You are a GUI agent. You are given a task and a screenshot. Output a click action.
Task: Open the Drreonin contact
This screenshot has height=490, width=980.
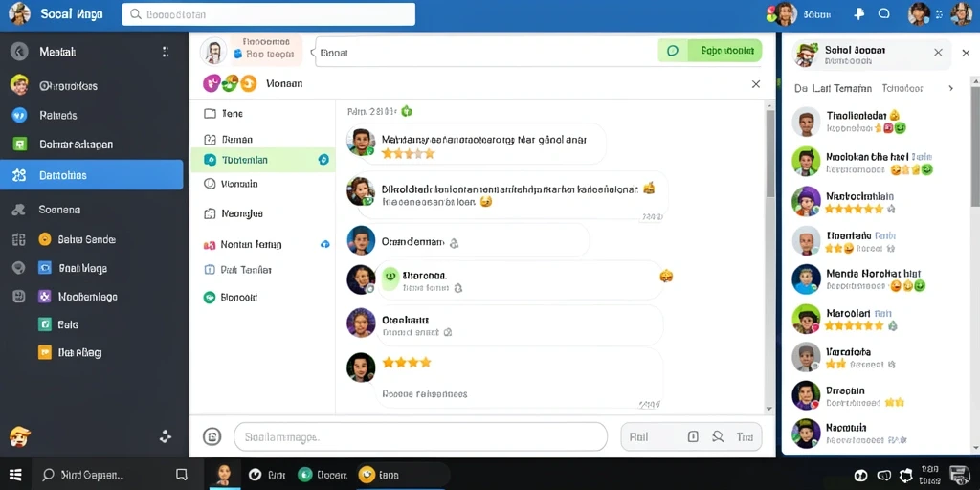click(880, 396)
